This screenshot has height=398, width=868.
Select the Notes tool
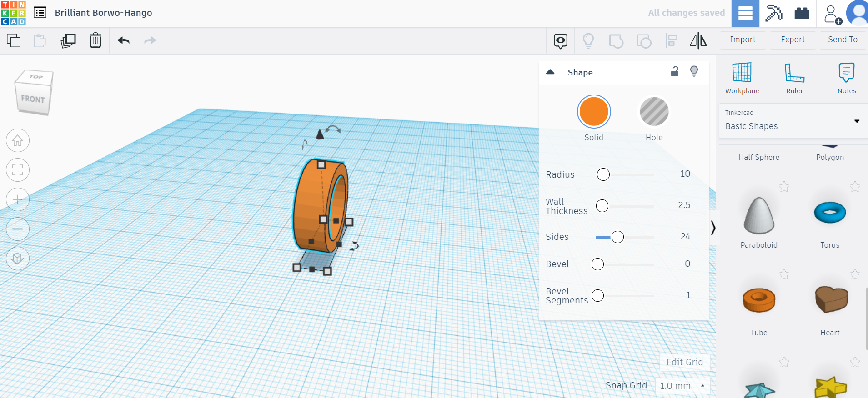point(847,78)
